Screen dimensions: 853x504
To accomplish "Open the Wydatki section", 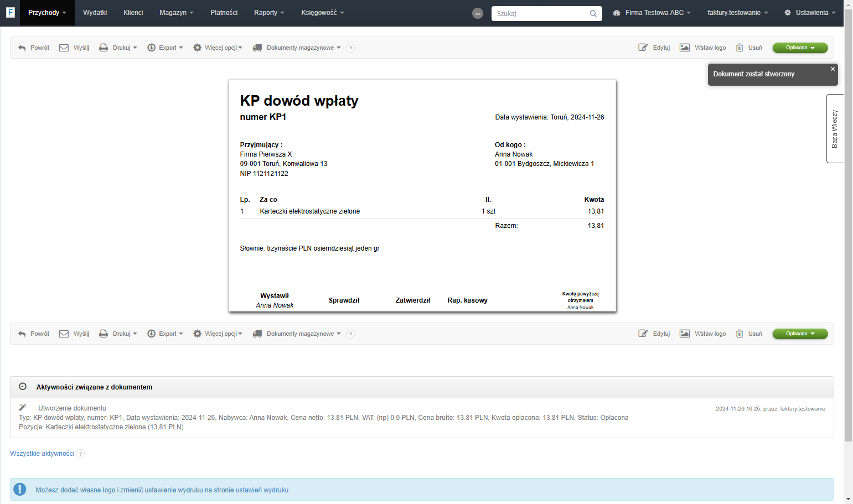I will coord(95,13).
